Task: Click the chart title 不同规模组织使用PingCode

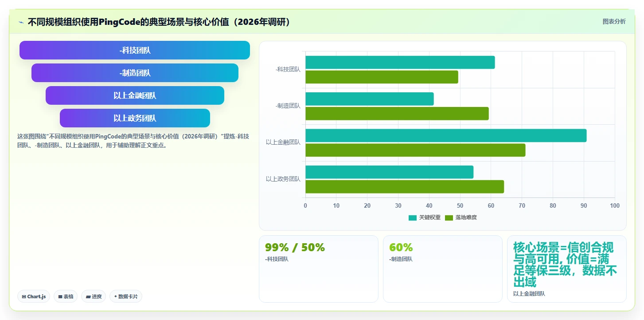Action: tap(159, 22)
